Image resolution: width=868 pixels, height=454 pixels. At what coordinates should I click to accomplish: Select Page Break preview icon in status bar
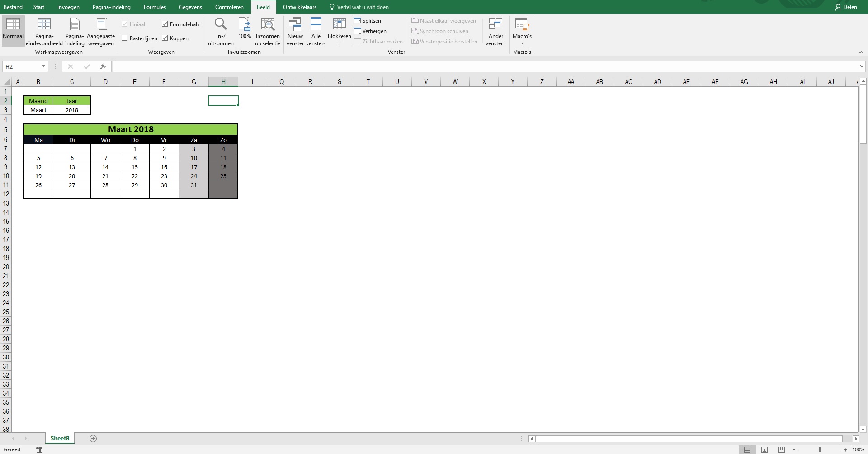(x=782, y=449)
